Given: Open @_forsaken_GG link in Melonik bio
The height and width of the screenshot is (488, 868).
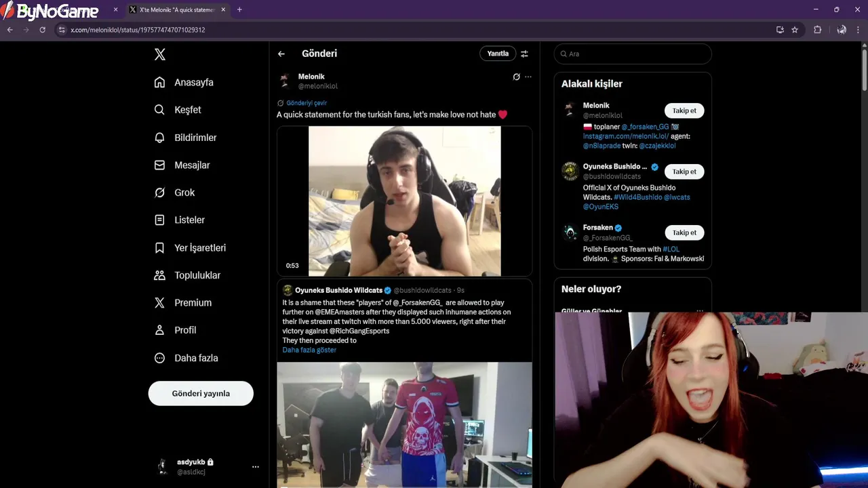Looking at the screenshot, I should (x=645, y=127).
